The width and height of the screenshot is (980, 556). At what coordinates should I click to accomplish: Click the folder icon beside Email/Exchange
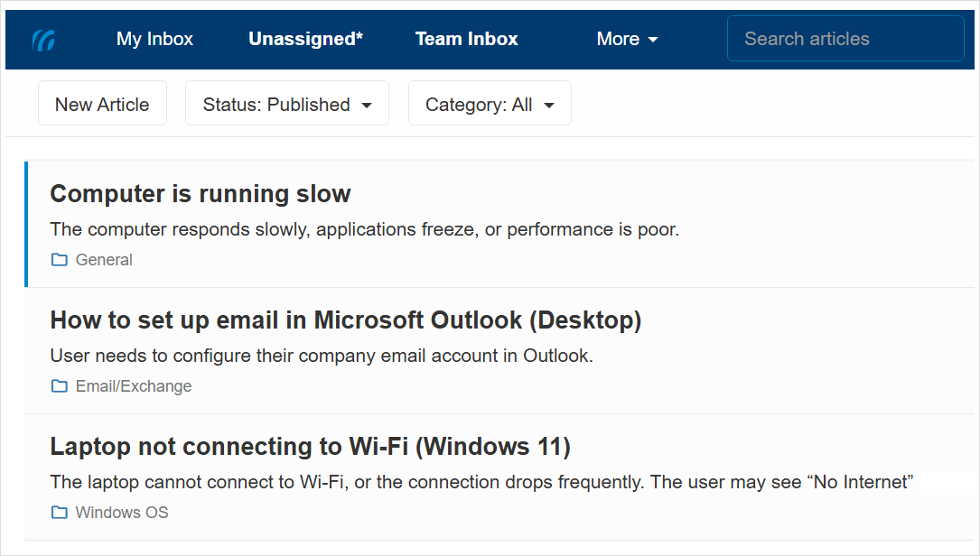coord(59,385)
